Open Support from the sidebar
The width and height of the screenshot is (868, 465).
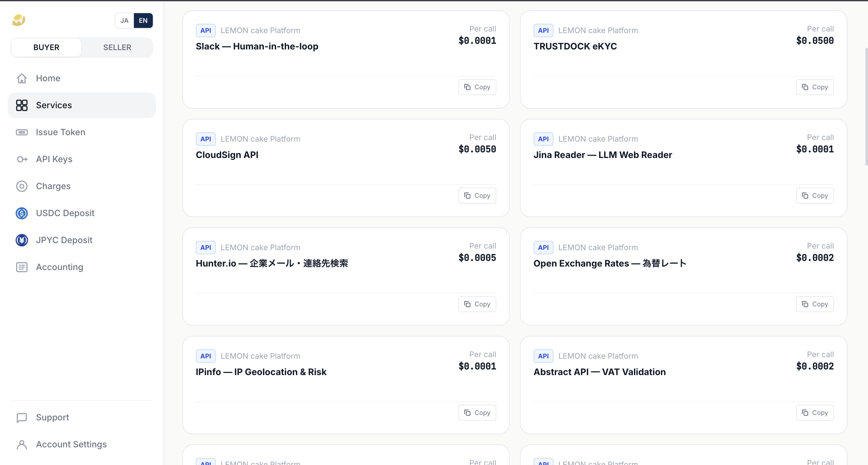(x=82, y=417)
